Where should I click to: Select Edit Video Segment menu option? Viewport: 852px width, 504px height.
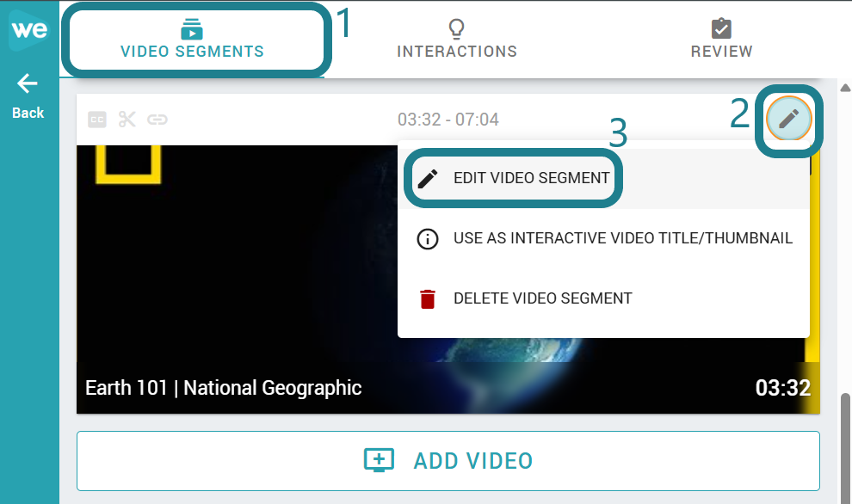pos(603,178)
